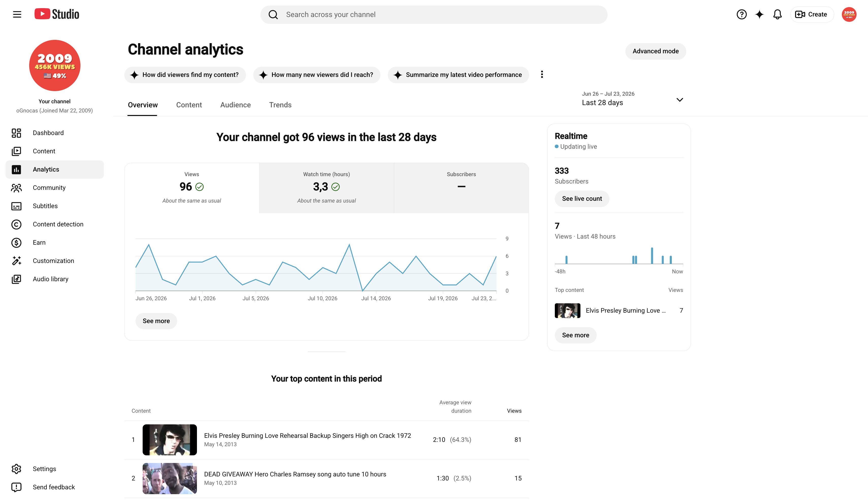Image resolution: width=868 pixels, height=500 pixels.
Task: Open Subtitles from the sidebar
Action: 55,206
